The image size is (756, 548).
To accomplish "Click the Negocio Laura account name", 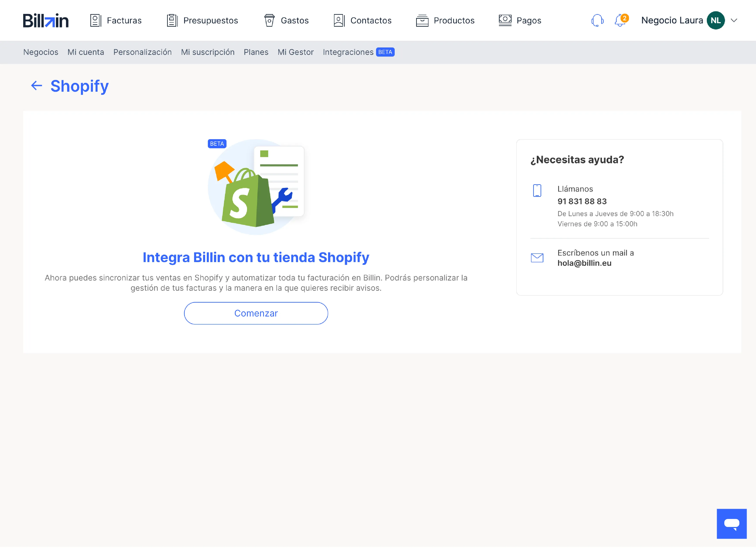I will pos(672,20).
